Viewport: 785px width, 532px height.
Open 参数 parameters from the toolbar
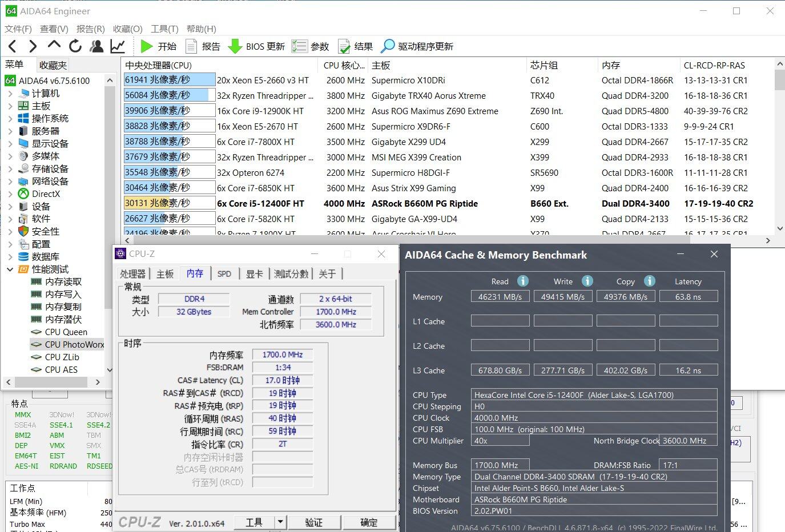(x=311, y=46)
